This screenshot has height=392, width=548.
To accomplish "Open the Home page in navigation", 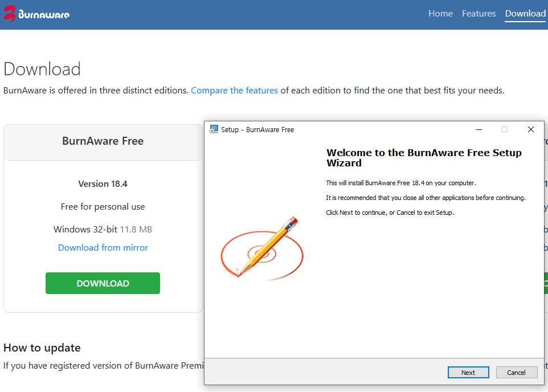I will pyautogui.click(x=440, y=14).
